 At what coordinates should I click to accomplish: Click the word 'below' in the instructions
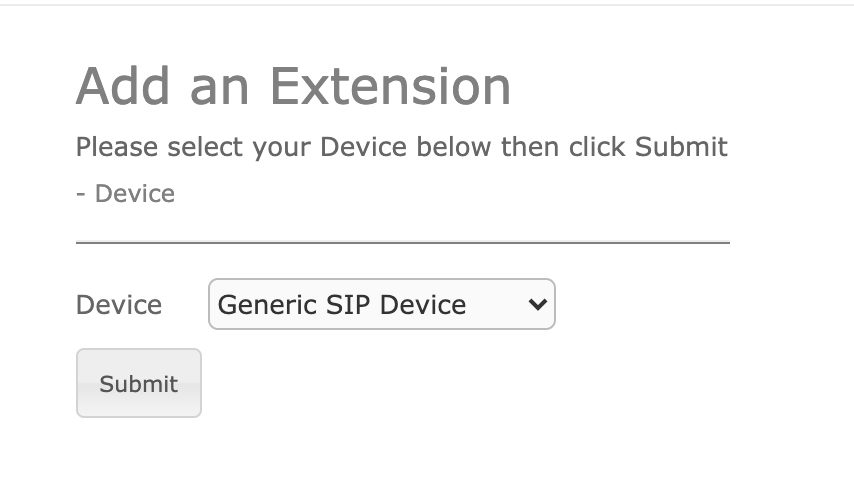pyautogui.click(x=454, y=147)
